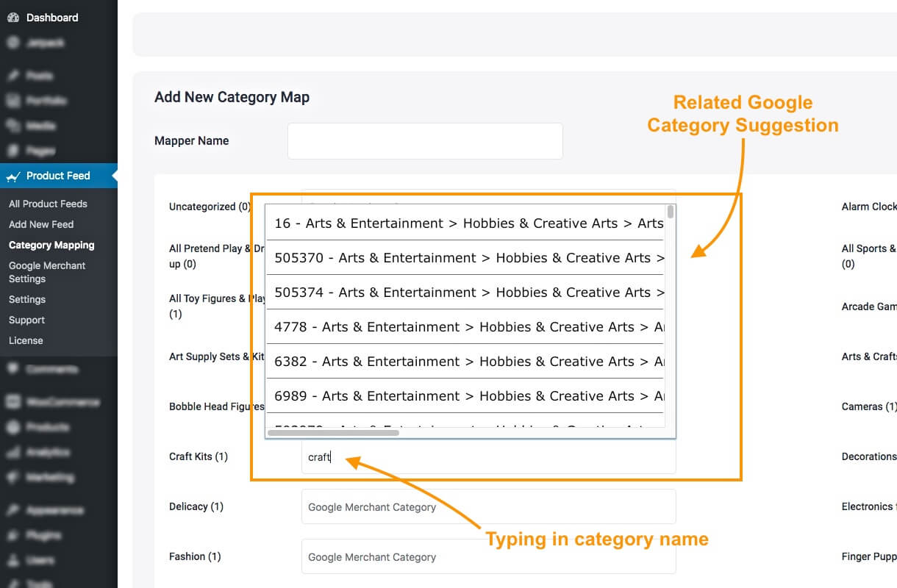
Task: Open the Category Mapping page
Action: click(51, 245)
